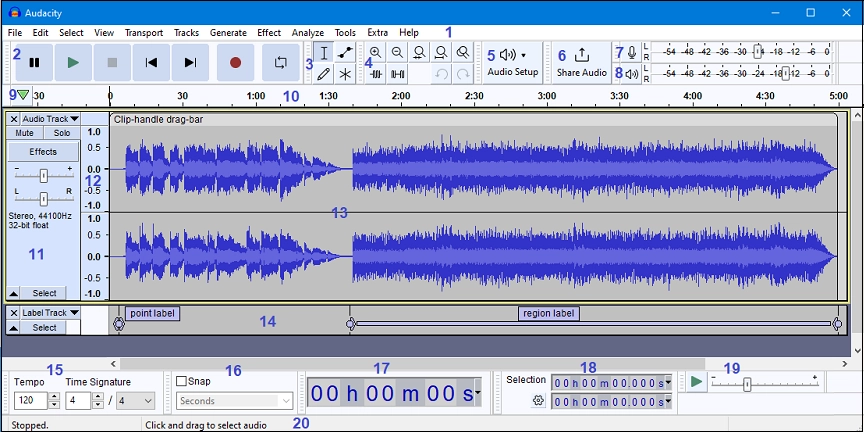Click the Skip to End button
This screenshot has height=432, width=864.
pos(190,63)
